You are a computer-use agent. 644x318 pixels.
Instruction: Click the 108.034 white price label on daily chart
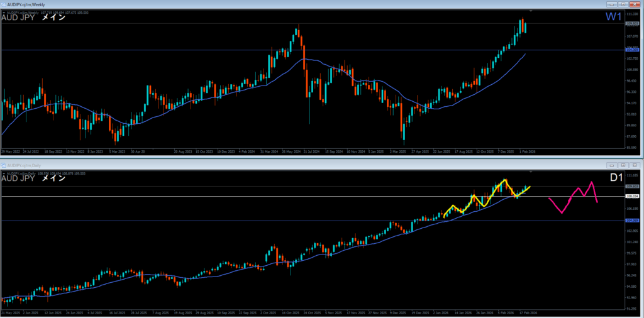(x=632, y=196)
